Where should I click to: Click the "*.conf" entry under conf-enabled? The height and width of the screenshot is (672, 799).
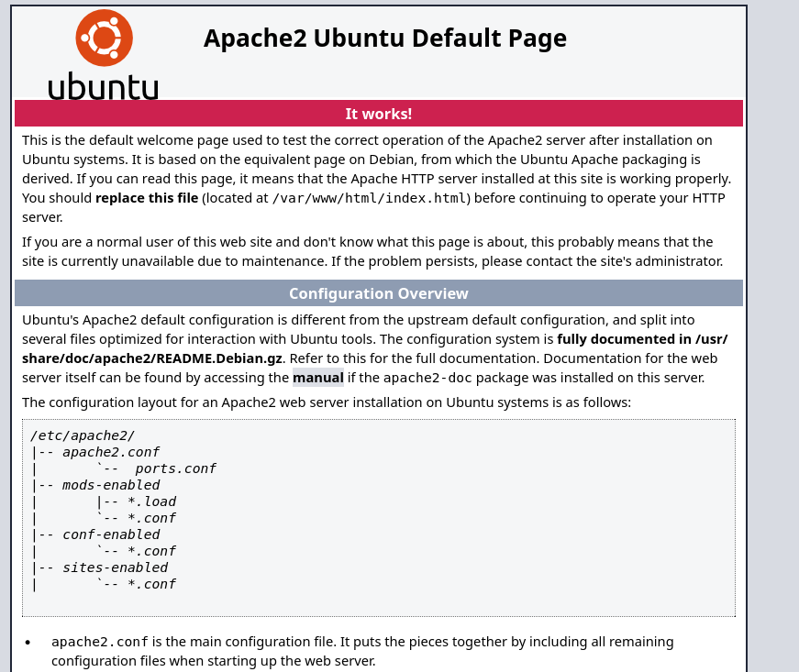152,551
